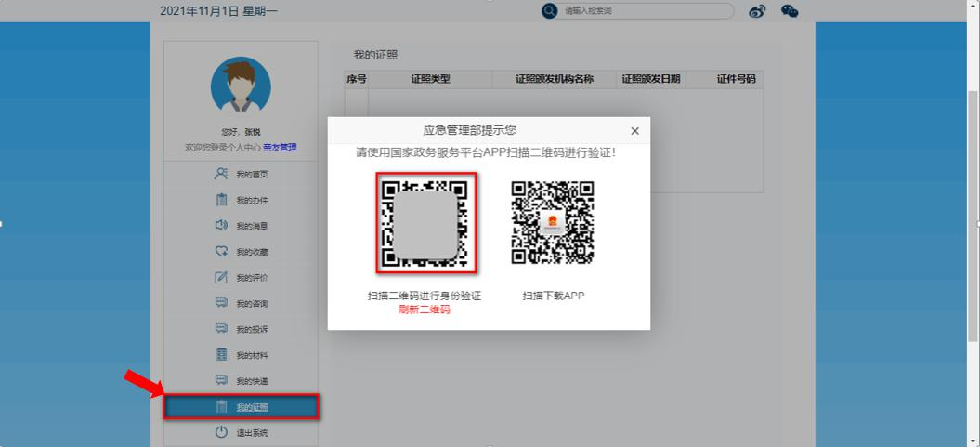Click 我的快递 message icon
The width and height of the screenshot is (980, 447).
tap(221, 380)
